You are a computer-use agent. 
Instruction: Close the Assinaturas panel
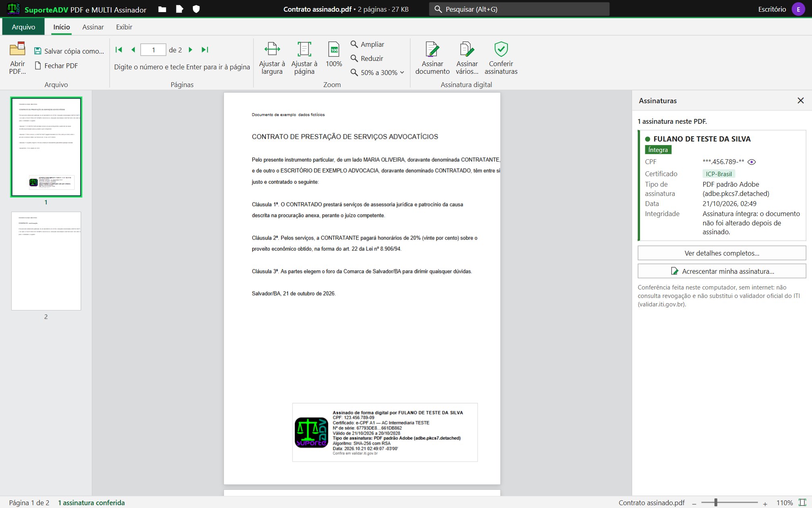[801, 100]
